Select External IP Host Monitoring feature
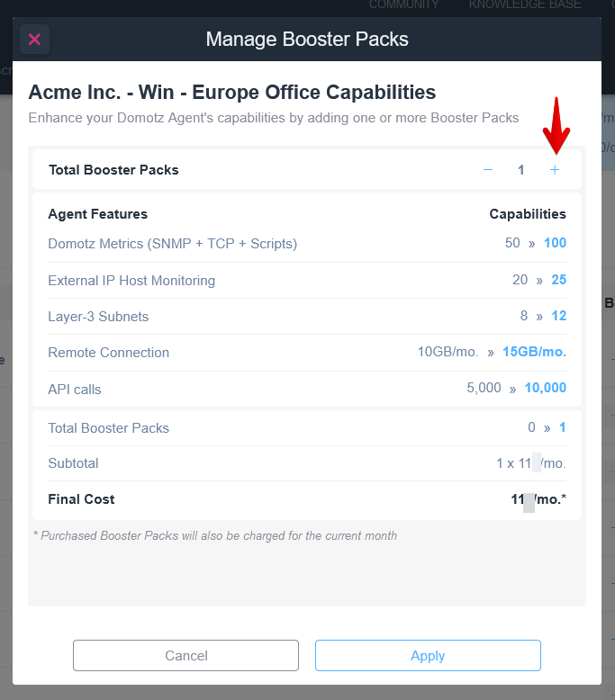 click(x=131, y=281)
